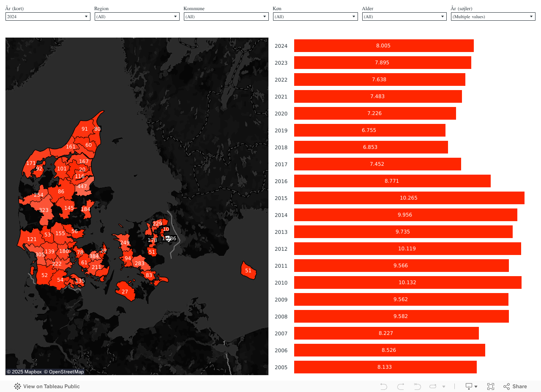Screen dimensions: 541x392
Task: Click the map municipality labeled 323
Action: point(44,210)
